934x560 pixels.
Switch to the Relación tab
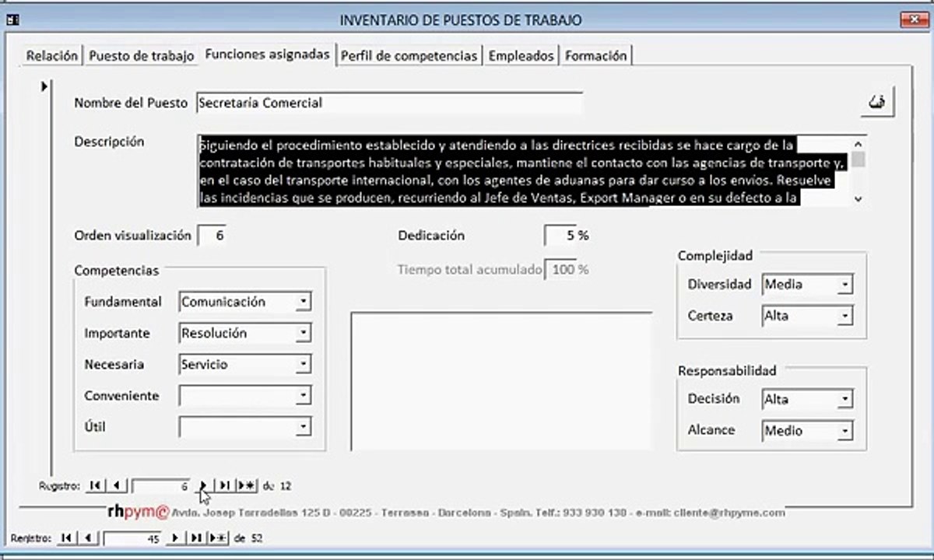click(x=52, y=56)
